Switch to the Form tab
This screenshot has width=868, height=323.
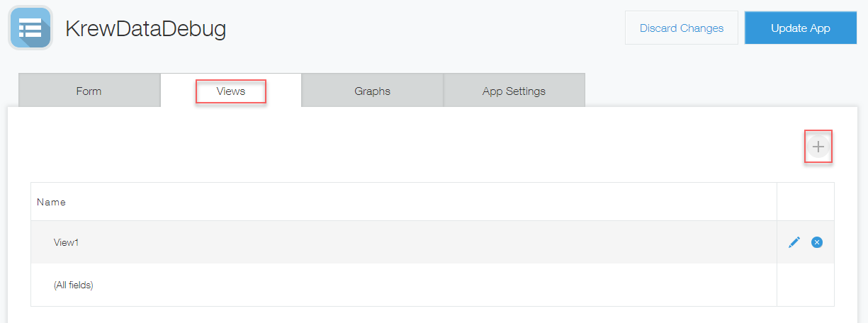[89, 91]
